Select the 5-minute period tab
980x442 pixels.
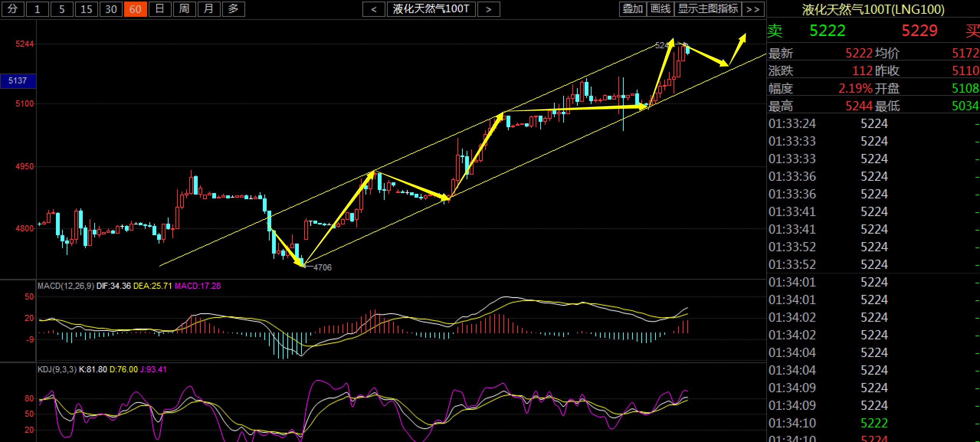(x=62, y=9)
